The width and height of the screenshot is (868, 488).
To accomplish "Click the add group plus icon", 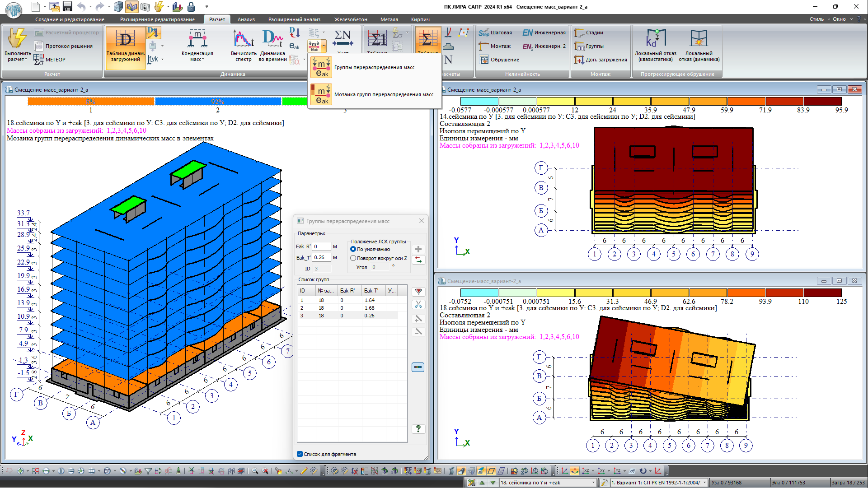I will point(418,249).
